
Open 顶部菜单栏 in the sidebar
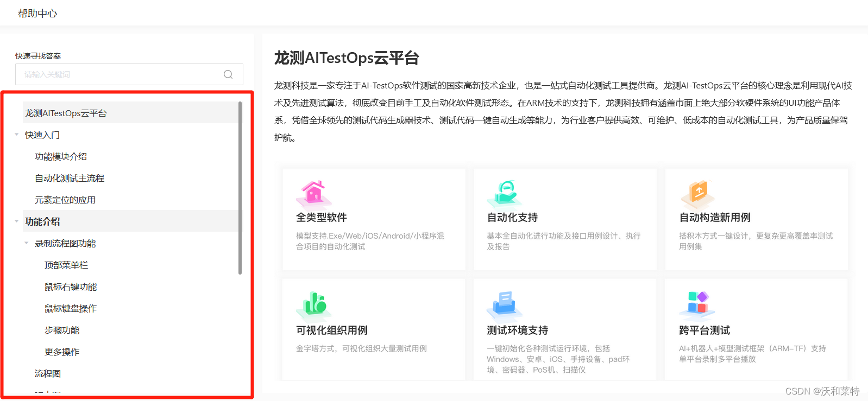(66, 265)
